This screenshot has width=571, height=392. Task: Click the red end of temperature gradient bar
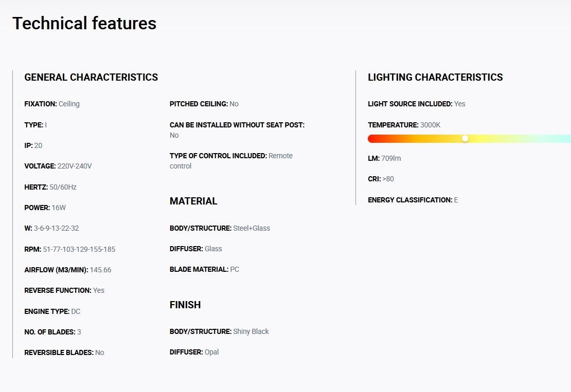372,139
